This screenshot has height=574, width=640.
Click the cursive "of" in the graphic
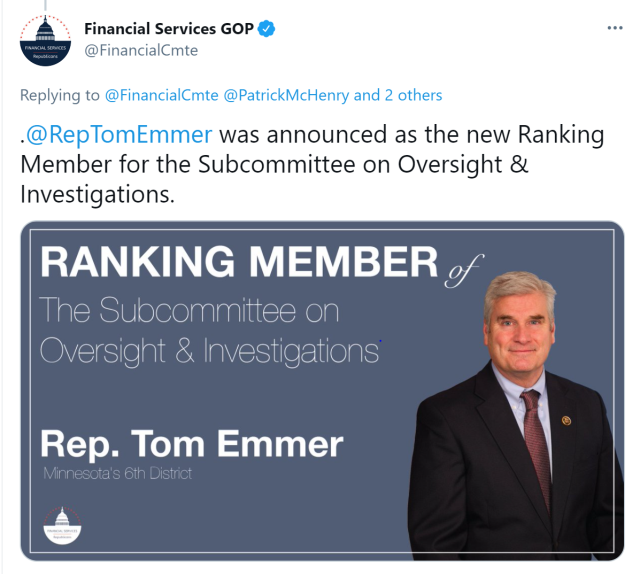[x=461, y=268]
